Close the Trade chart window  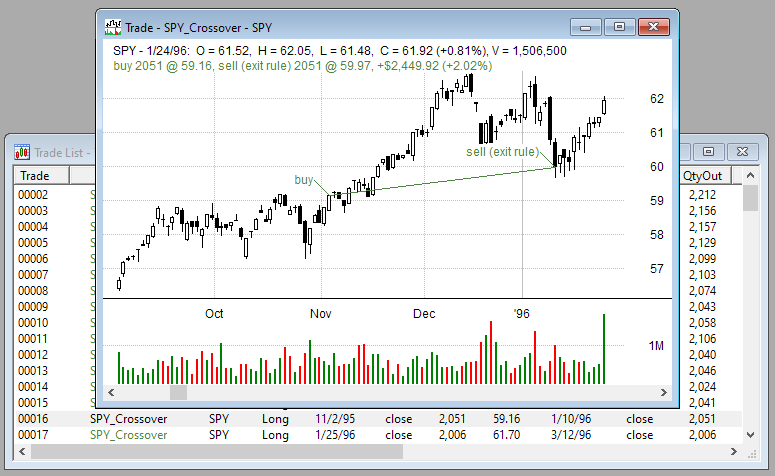pos(654,25)
